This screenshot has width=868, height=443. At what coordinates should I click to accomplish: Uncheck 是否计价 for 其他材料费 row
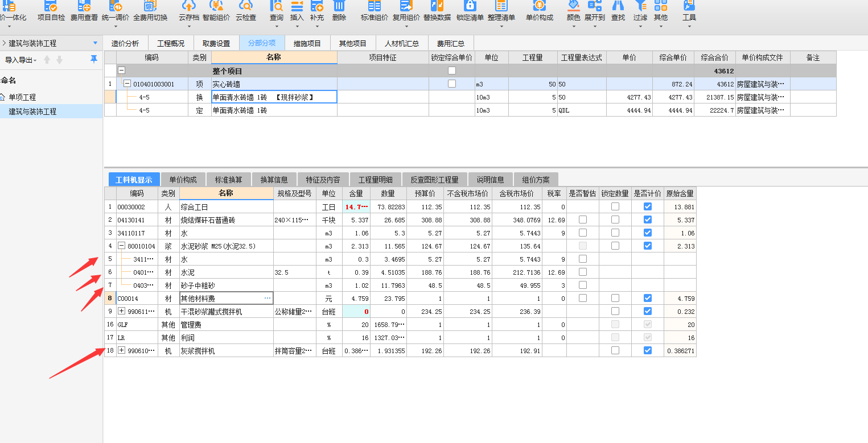tap(648, 298)
